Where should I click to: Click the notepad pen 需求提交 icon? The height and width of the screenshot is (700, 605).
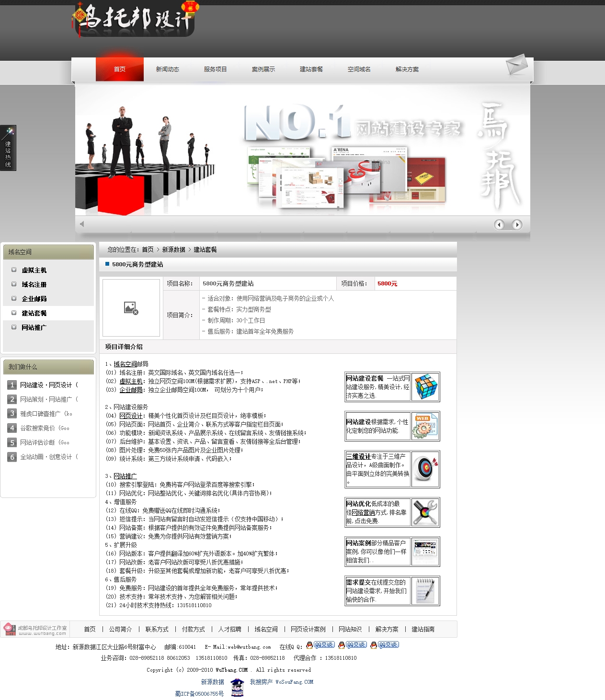(x=425, y=591)
